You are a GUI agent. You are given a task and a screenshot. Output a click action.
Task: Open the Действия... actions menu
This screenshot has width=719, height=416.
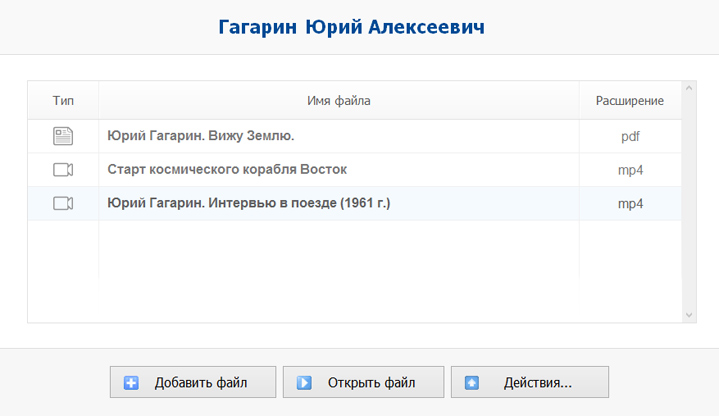(x=530, y=382)
